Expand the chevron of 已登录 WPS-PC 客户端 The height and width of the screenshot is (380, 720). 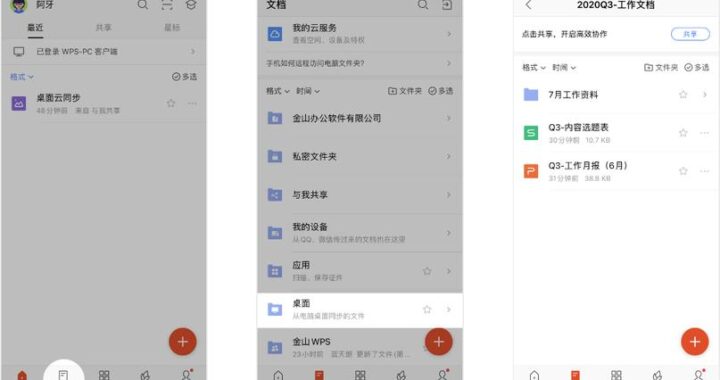(x=193, y=51)
